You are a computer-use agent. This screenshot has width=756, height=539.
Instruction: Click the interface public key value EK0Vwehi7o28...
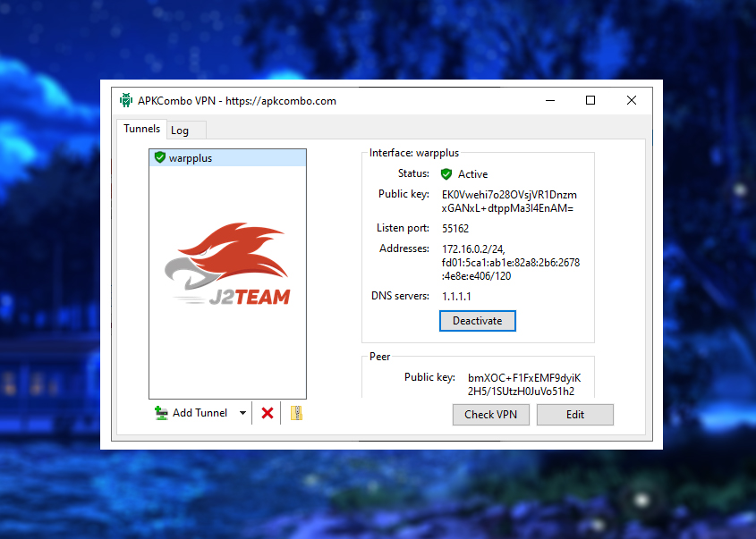(509, 201)
